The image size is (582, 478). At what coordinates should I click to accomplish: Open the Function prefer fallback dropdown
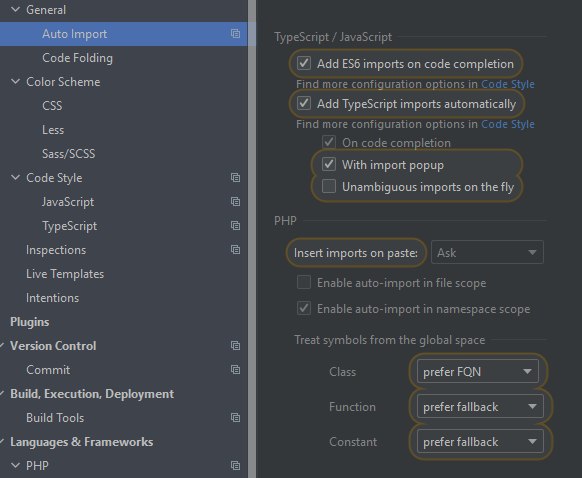point(480,406)
